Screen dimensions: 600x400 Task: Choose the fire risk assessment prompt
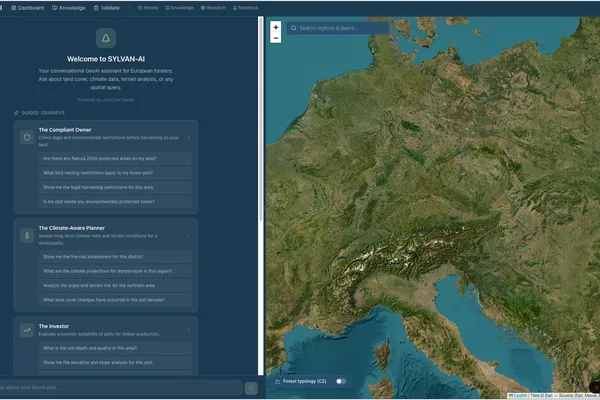click(115, 257)
